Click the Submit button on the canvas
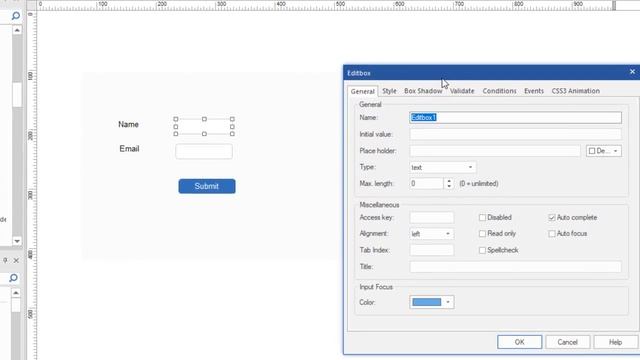Screen dimensions: 640x360 click(207, 186)
